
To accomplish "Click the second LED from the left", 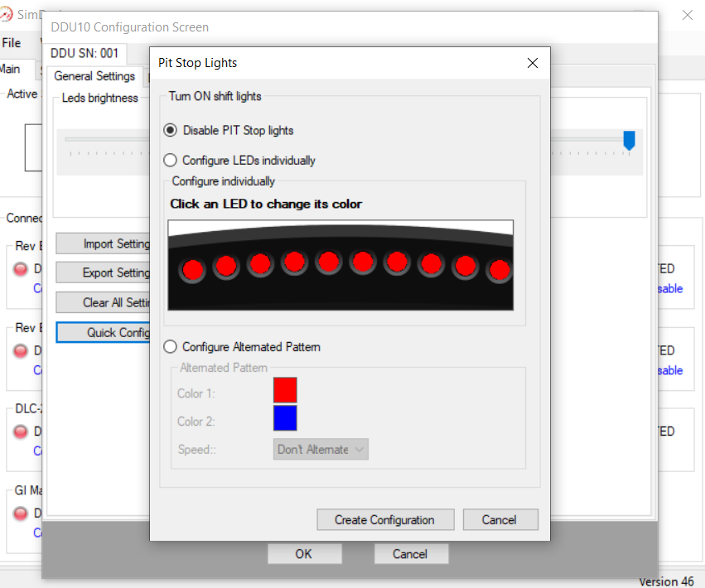I will (x=226, y=266).
